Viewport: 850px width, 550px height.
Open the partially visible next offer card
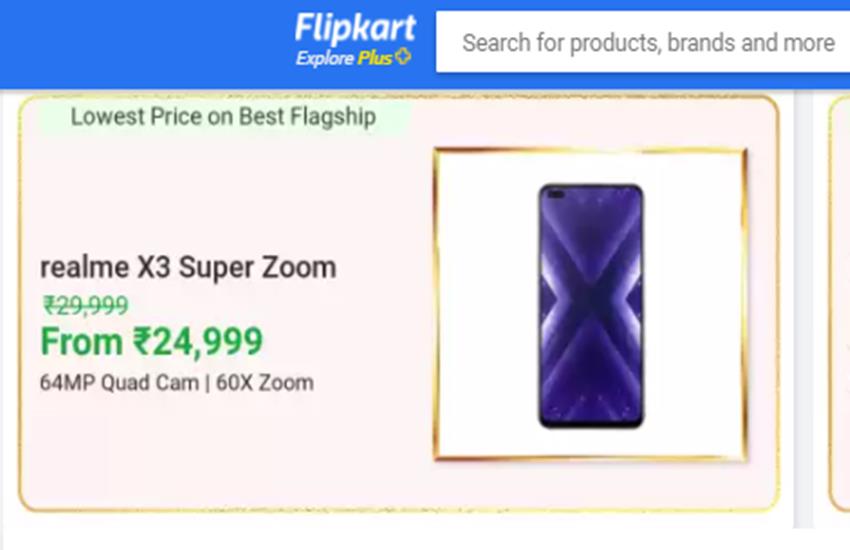(840, 300)
